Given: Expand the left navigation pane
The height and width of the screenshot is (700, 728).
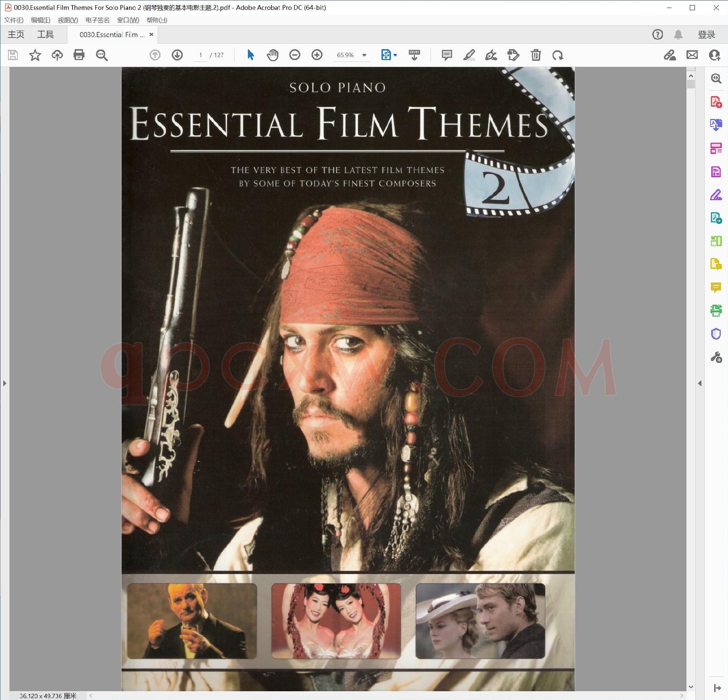Looking at the screenshot, I should click(x=4, y=383).
